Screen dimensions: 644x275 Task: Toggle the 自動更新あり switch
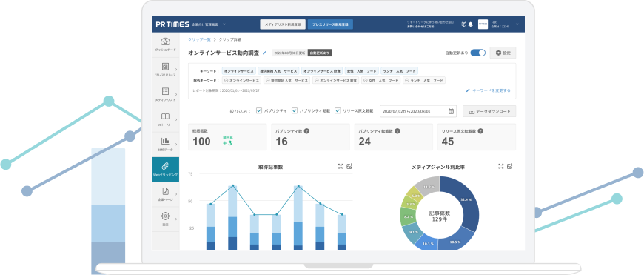(478, 53)
